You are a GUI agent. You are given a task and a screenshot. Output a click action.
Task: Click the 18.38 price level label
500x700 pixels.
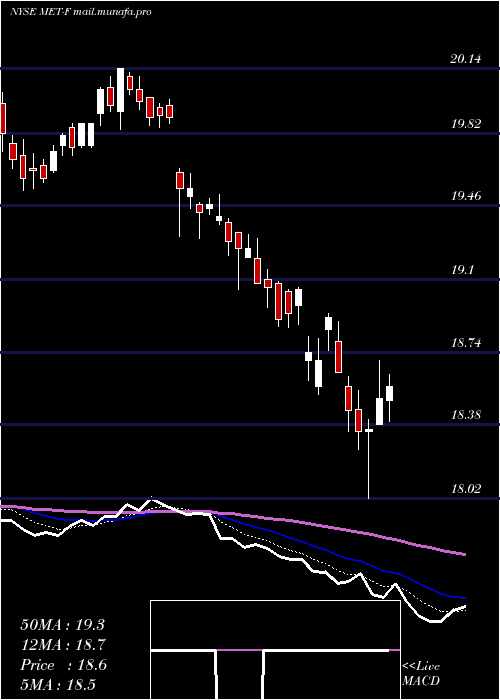point(466,415)
